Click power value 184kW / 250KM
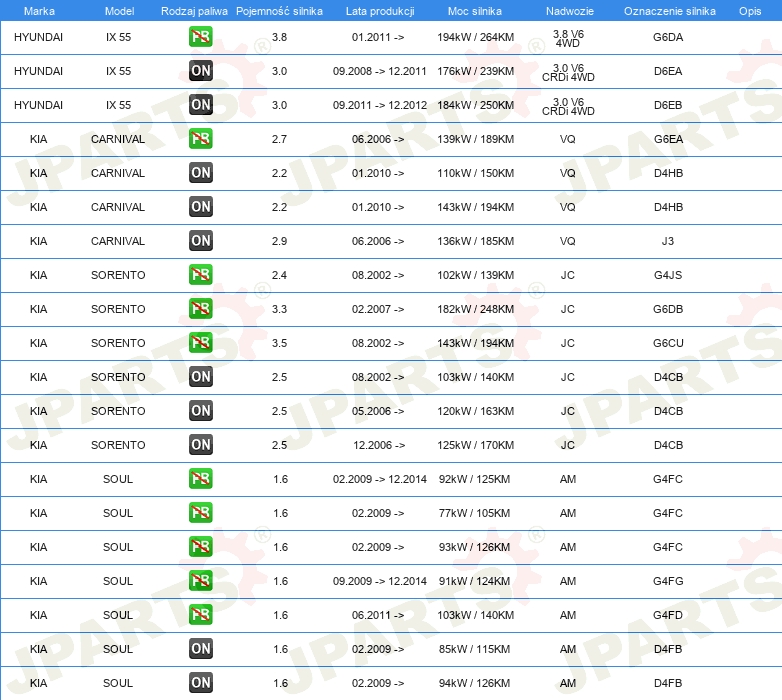This screenshot has width=782, height=700. pos(475,105)
